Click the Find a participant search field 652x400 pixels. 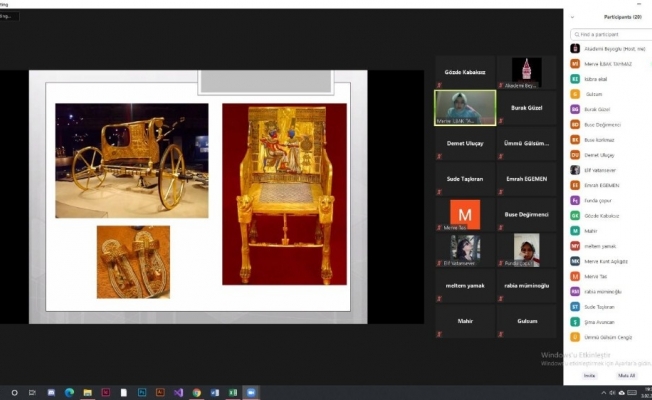coord(608,34)
